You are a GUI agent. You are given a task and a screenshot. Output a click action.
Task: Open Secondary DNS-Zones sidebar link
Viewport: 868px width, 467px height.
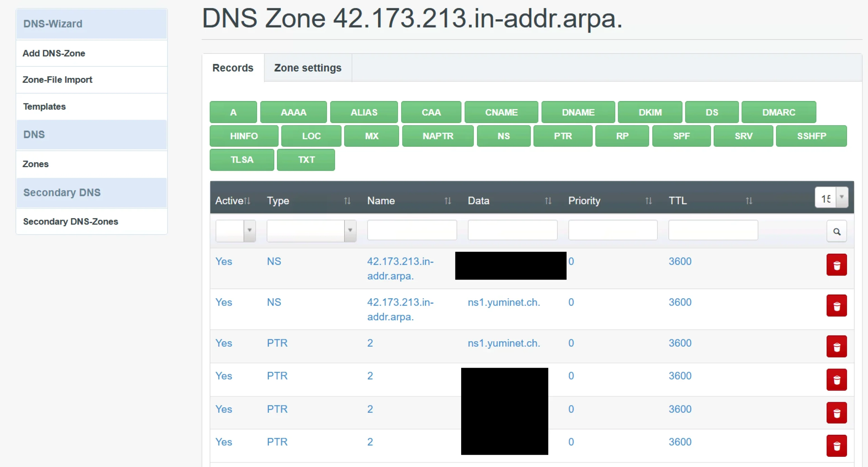[x=71, y=221]
